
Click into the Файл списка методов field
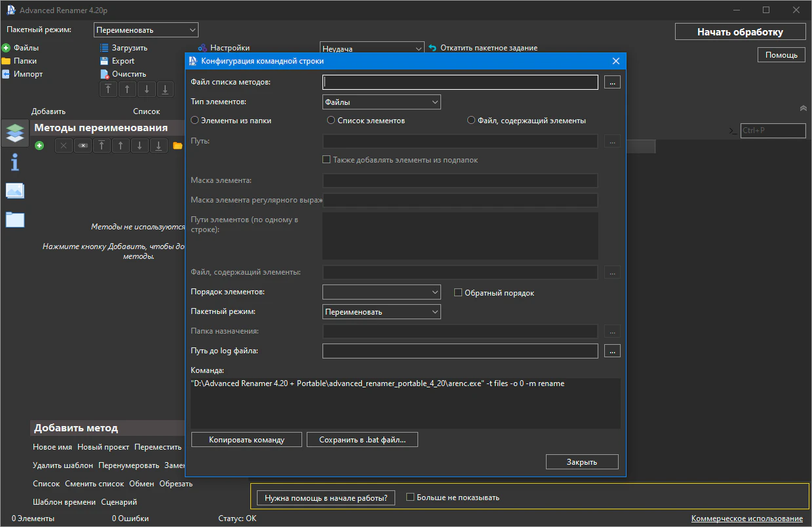[x=460, y=82]
